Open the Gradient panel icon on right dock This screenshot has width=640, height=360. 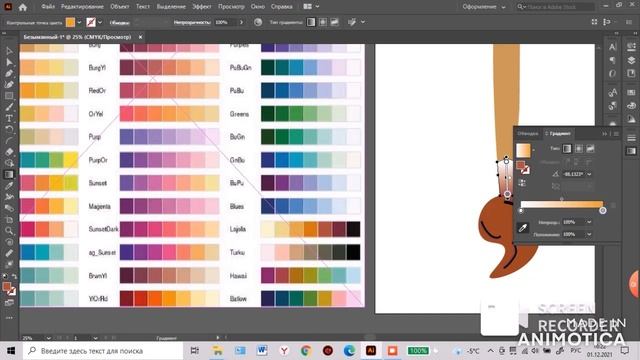[x=631, y=151]
